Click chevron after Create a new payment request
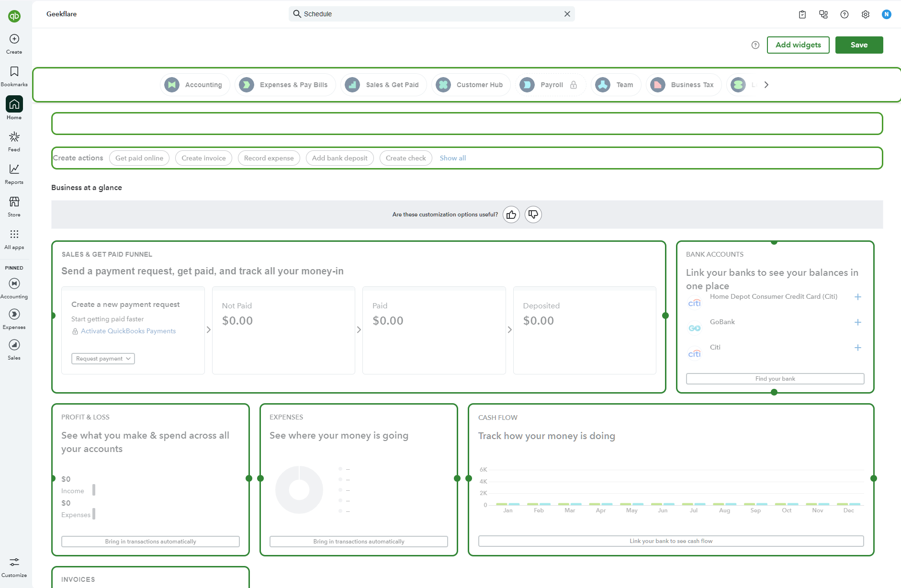The width and height of the screenshot is (901, 588). pyautogui.click(x=208, y=330)
